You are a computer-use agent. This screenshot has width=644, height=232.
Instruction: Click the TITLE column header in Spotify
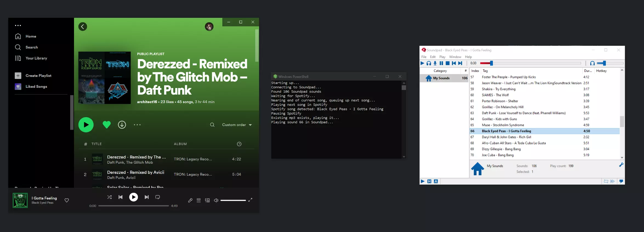pos(97,144)
